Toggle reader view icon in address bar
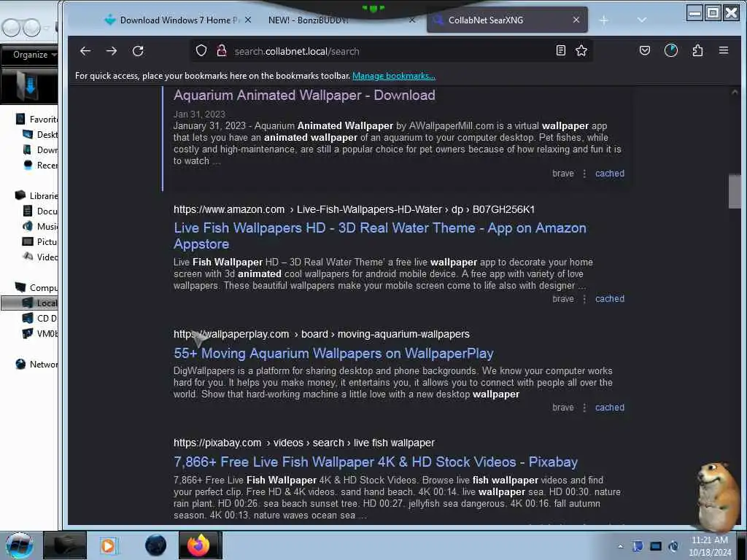The image size is (747, 560). 561,50
